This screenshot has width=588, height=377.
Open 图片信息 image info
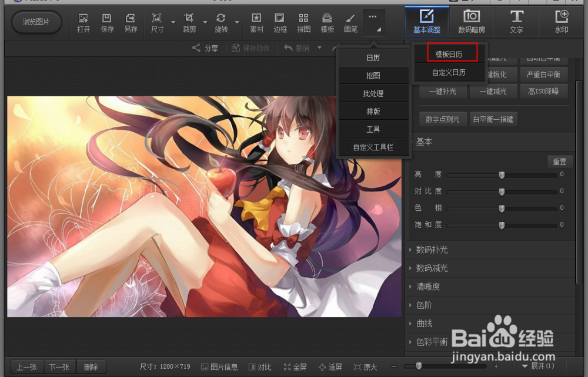[219, 367]
